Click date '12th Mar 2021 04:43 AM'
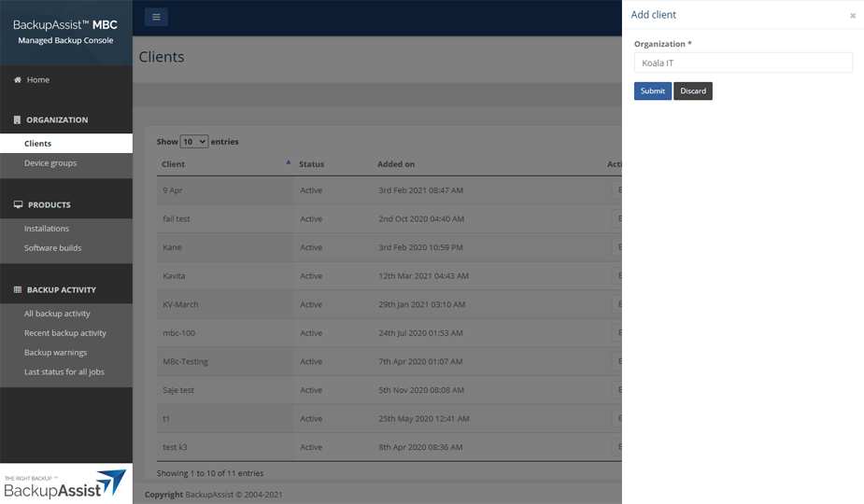864x504 pixels. pos(423,276)
